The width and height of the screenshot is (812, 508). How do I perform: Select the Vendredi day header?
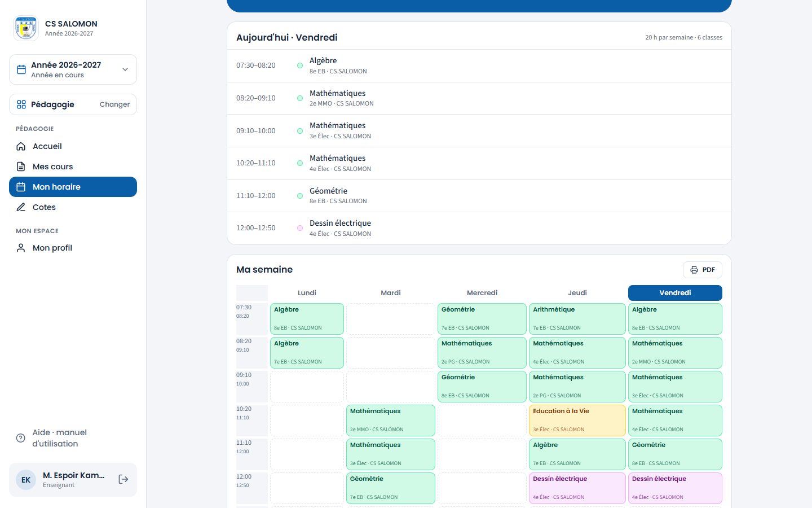(675, 293)
